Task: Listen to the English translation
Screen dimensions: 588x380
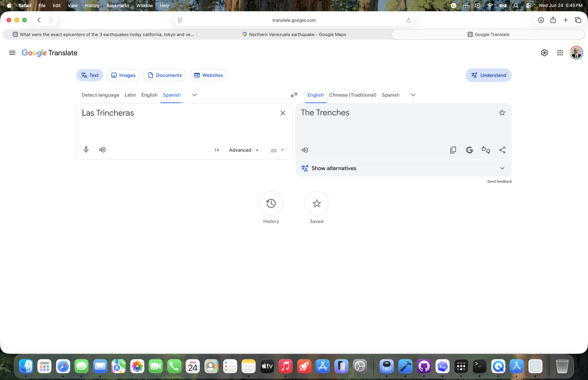Action: [305, 150]
